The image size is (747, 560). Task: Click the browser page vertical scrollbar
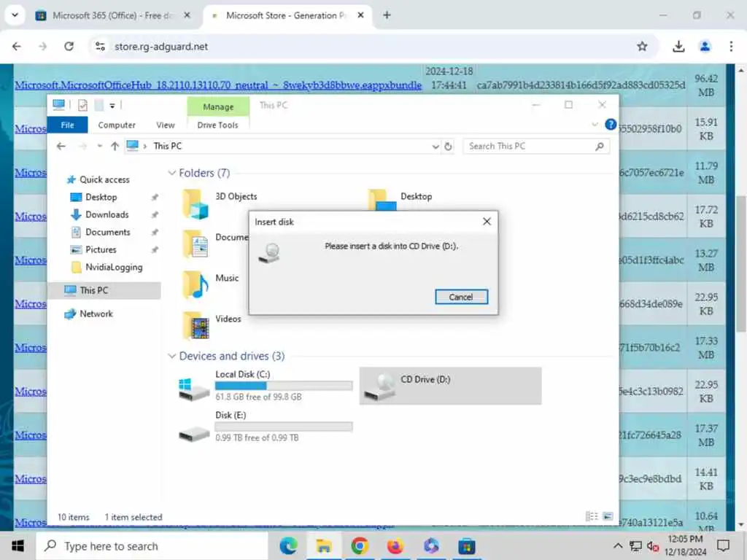(741, 264)
